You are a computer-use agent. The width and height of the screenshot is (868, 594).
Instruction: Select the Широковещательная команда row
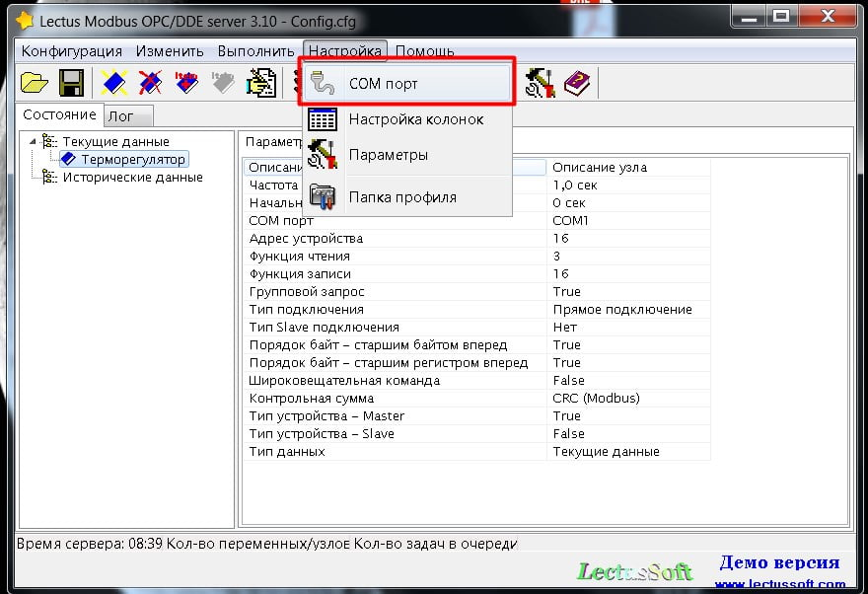pos(476,380)
